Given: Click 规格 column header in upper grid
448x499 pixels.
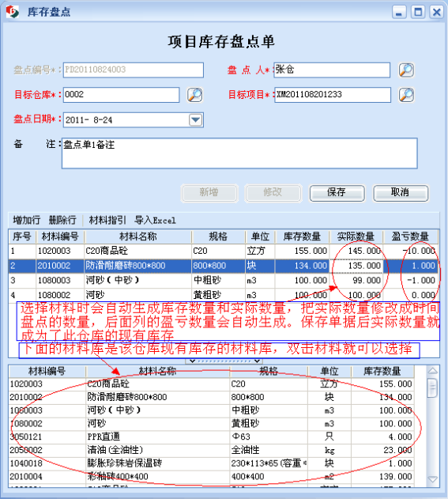Looking at the screenshot, I should [x=218, y=236].
